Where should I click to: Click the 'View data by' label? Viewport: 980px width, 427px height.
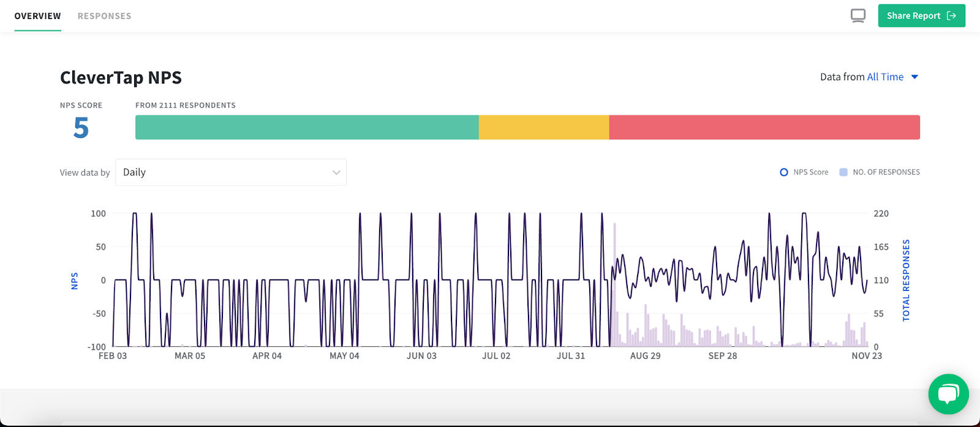point(85,173)
